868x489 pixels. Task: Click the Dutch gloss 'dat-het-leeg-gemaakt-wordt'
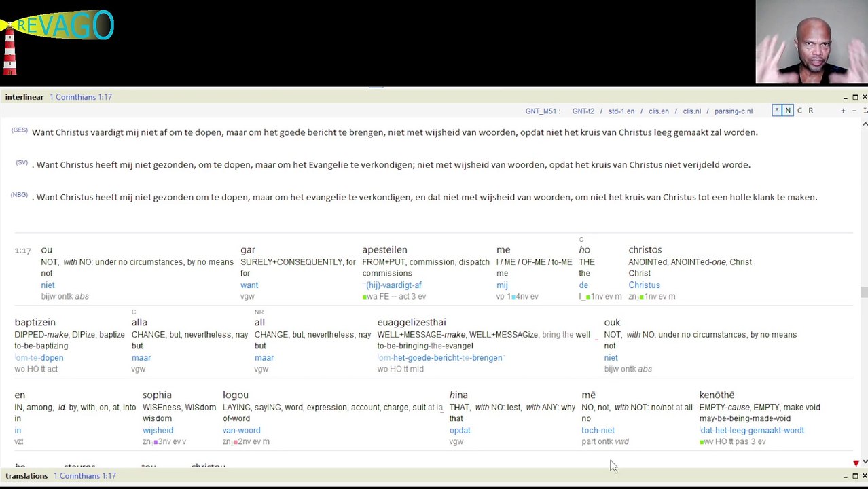[752, 431]
